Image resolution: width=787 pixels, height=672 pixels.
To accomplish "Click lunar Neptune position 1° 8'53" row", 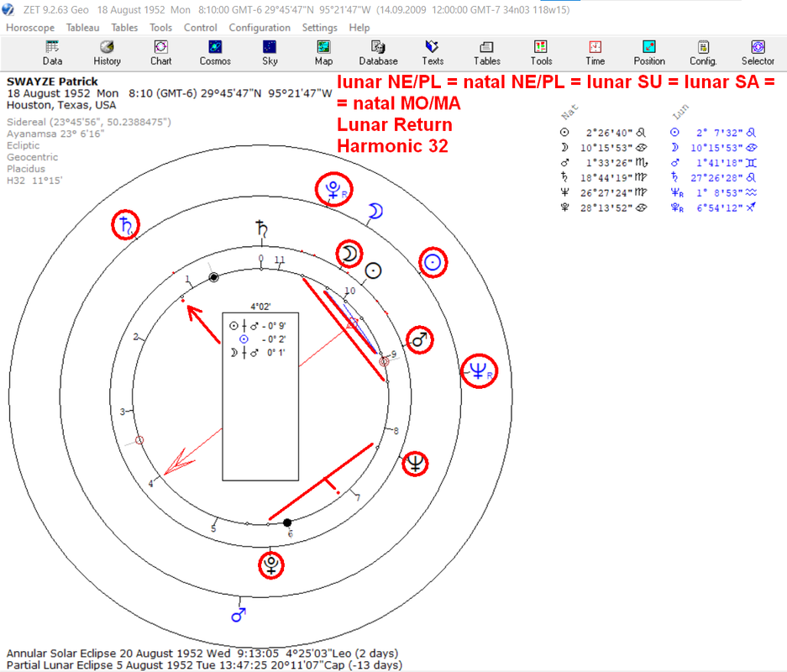I will [x=714, y=192].
